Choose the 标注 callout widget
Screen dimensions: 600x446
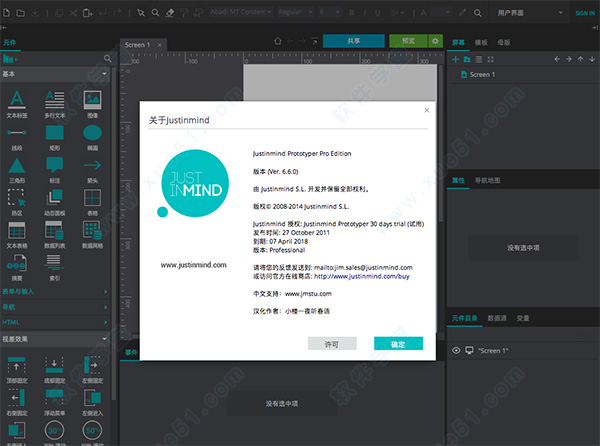(55, 171)
